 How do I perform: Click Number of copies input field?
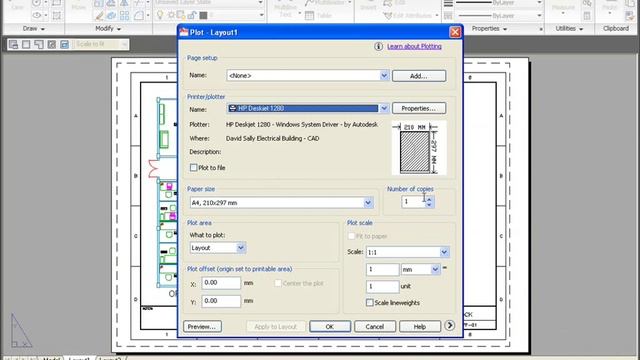413,202
